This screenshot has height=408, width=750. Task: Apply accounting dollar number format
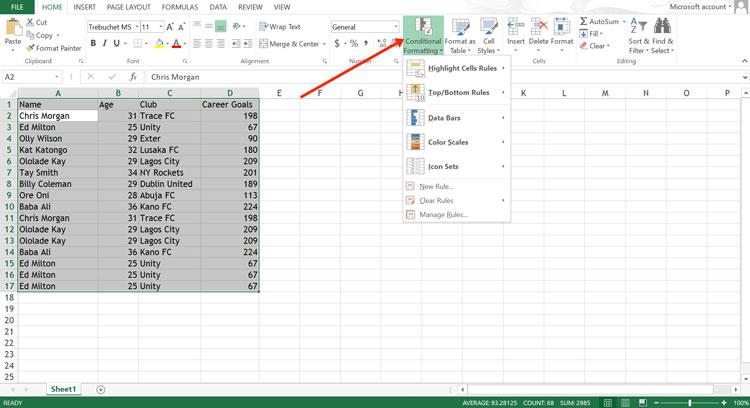point(337,44)
